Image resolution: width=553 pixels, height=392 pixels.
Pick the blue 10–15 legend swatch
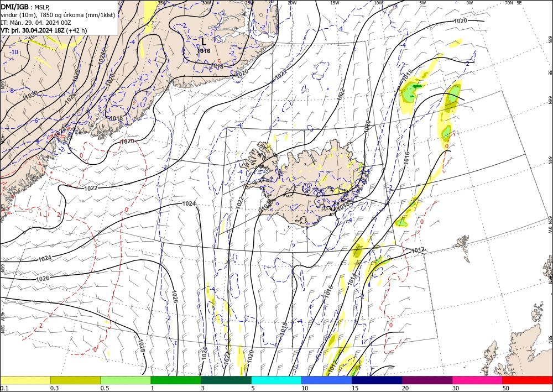(327, 380)
